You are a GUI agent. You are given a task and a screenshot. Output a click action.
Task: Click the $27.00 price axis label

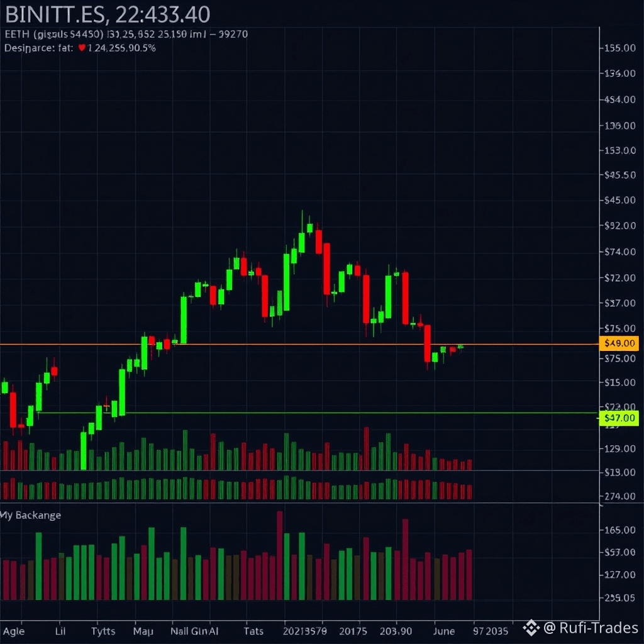[x=619, y=303]
